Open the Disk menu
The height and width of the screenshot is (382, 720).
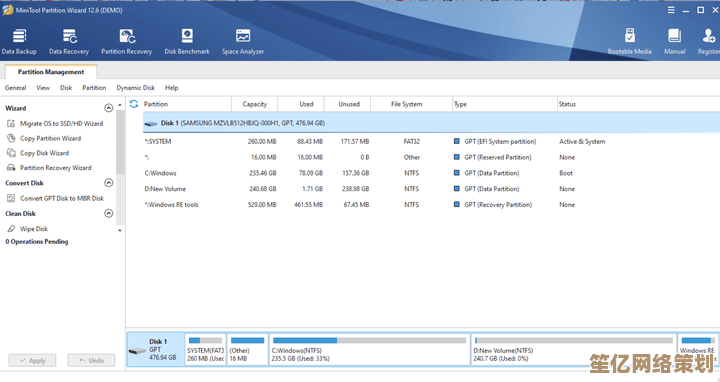(x=66, y=88)
